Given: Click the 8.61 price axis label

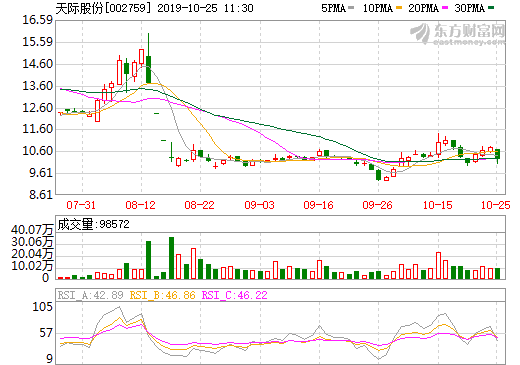Looking at the screenshot, I should [x=41, y=195].
